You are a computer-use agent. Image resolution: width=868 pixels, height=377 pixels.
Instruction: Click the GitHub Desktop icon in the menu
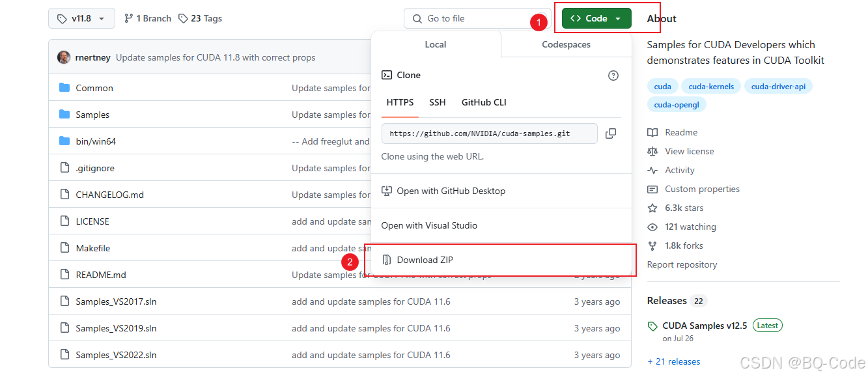tap(387, 191)
